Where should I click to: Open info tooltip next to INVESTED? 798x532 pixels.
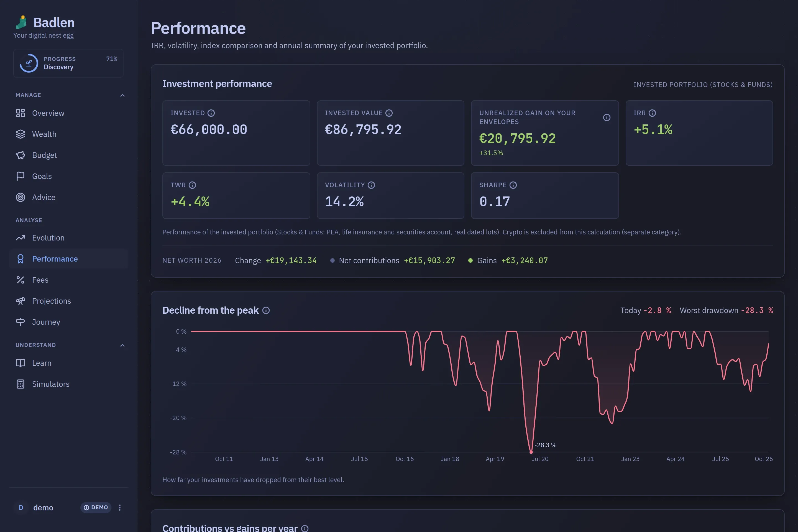[x=211, y=113]
